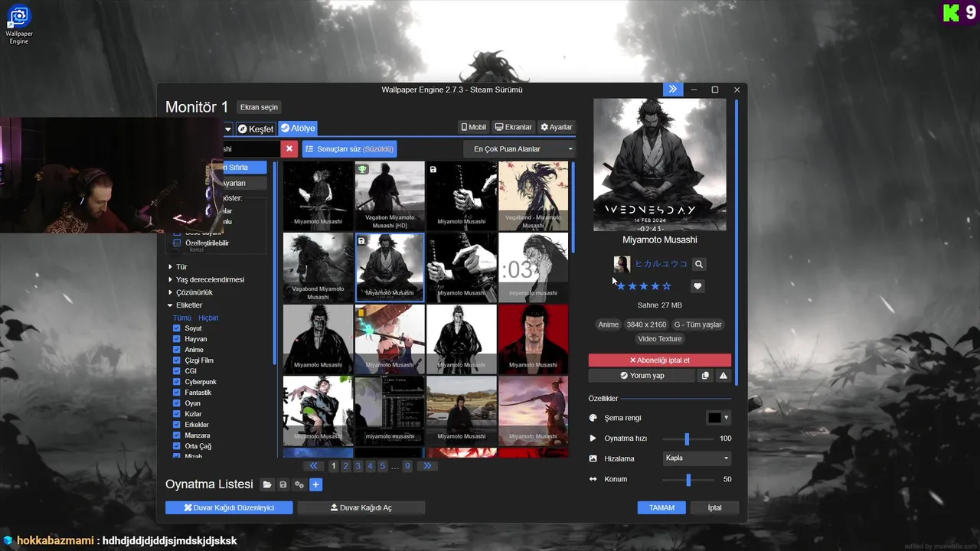Jump to last results page arrows
This screenshot has height=551, width=980.
(x=427, y=466)
